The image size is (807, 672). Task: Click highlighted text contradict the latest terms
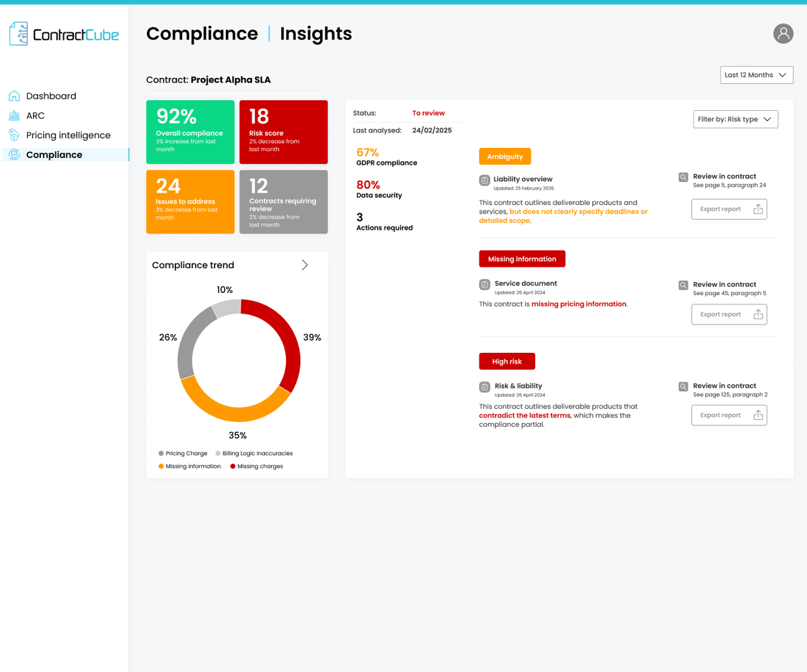tap(525, 415)
